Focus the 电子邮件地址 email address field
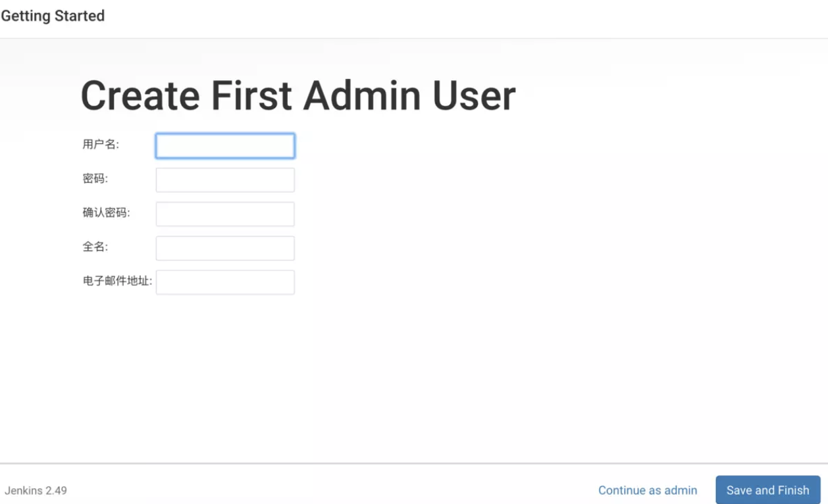 click(225, 283)
